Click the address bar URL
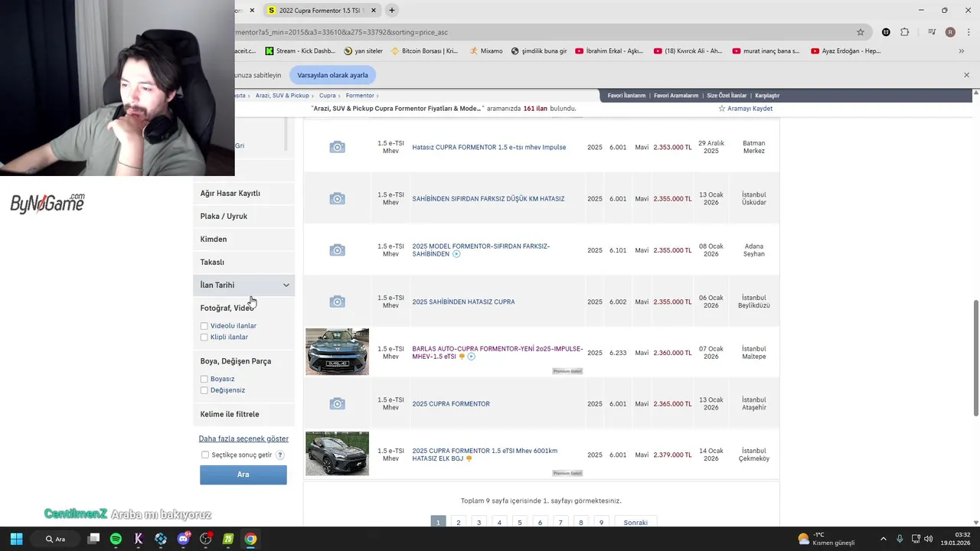The image size is (980, 551). (341, 32)
